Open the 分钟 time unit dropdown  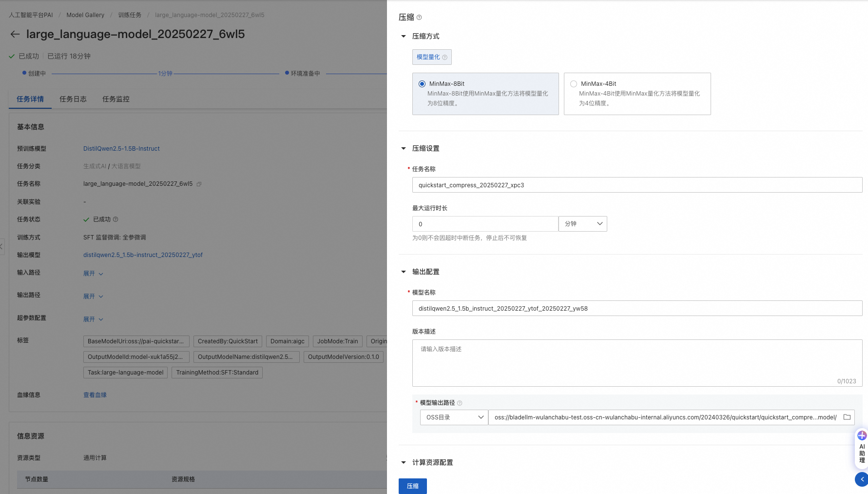(x=583, y=224)
